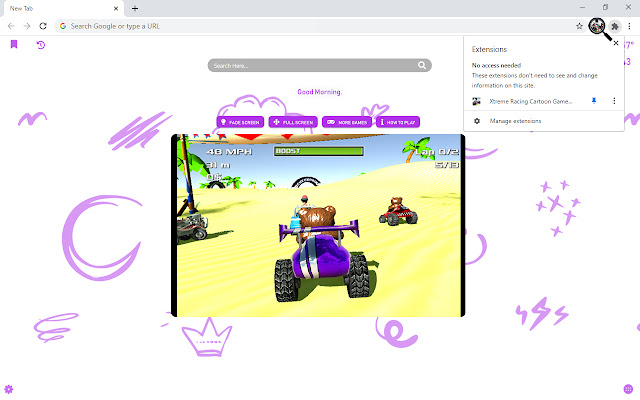Click the Chrome back arrow

pos(11,26)
